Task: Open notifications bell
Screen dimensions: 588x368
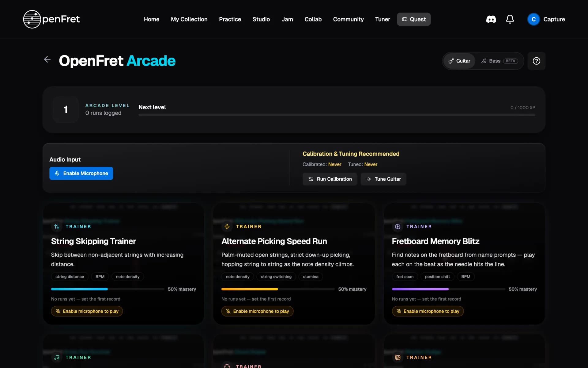Action: click(510, 19)
